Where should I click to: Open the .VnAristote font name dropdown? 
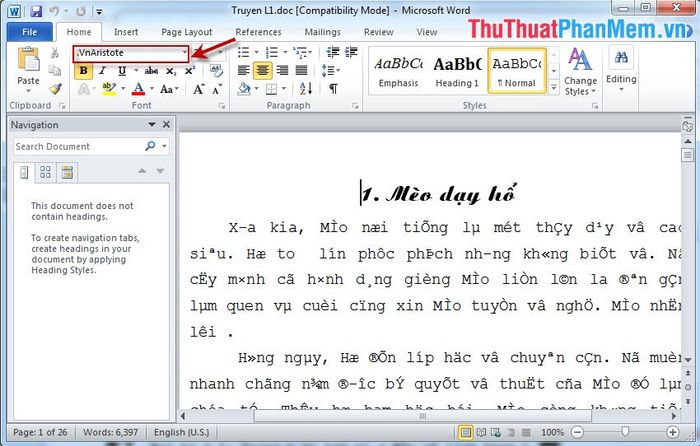point(185,53)
